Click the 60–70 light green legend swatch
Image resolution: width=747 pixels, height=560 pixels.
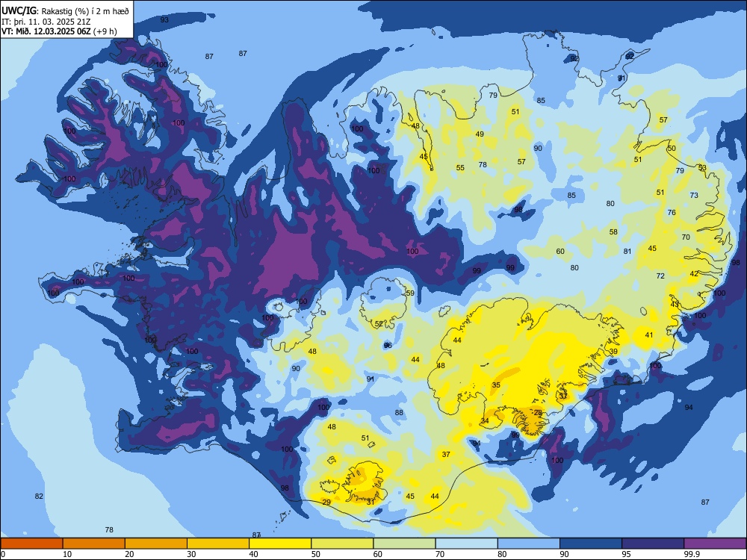pyautogui.click(x=404, y=544)
